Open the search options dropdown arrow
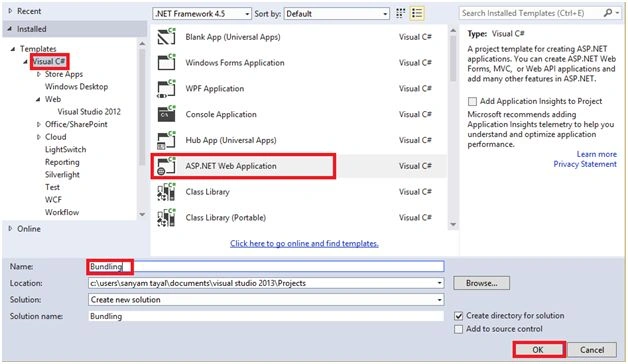 click(617, 13)
